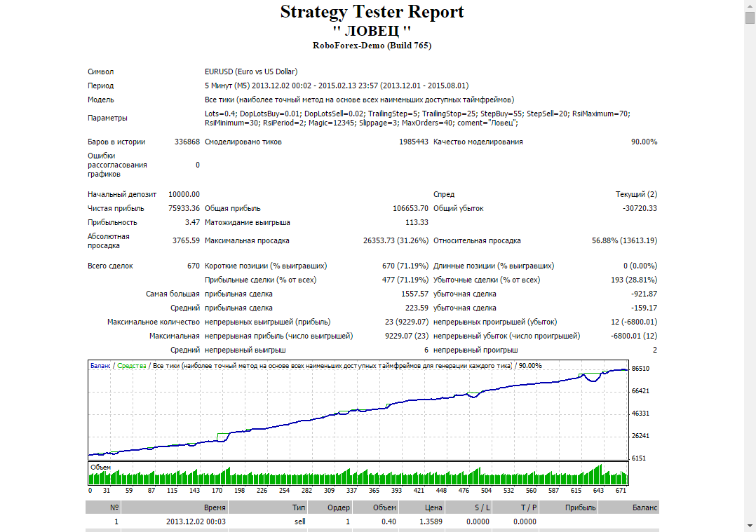Click consecutive wins value 23 (9229.07)
This screenshot has width=756, height=532.
coord(407,322)
